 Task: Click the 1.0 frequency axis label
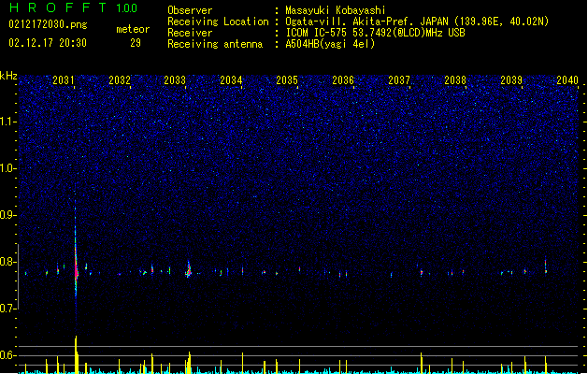click(x=8, y=168)
